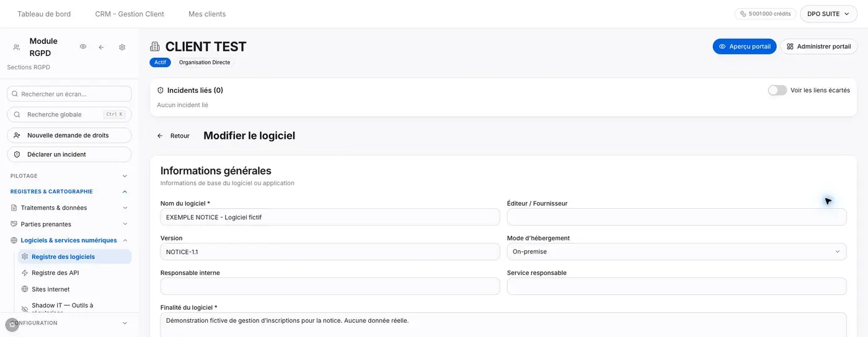Click Nouvelle demande de droits button
868x337 pixels.
[69, 135]
